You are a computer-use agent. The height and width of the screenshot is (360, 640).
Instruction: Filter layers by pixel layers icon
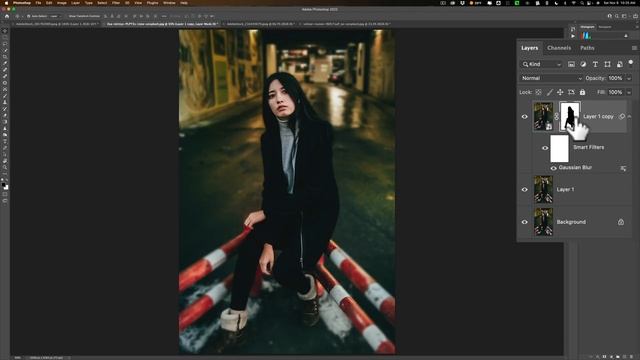coord(571,64)
